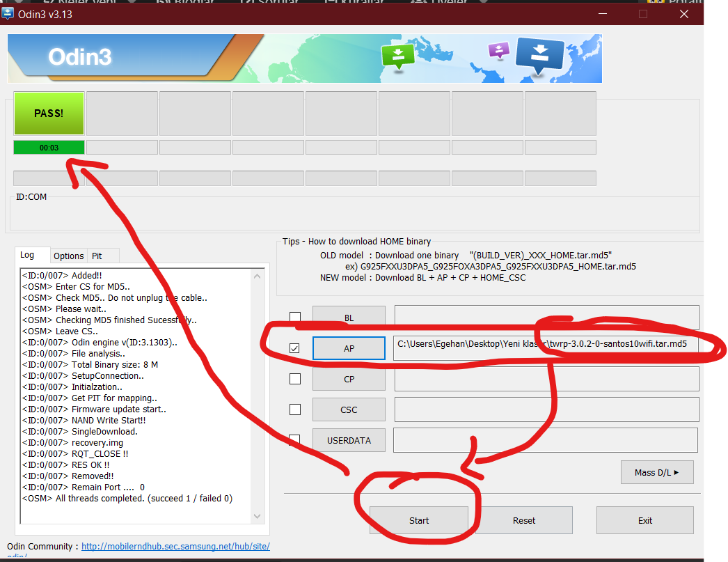Click the ID:COM label

pyautogui.click(x=31, y=197)
